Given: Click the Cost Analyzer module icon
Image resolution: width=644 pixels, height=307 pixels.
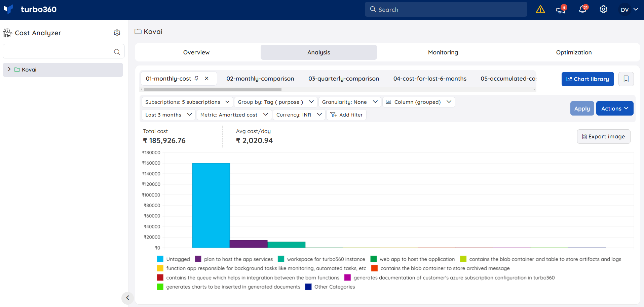Looking at the screenshot, I should pos(7,33).
